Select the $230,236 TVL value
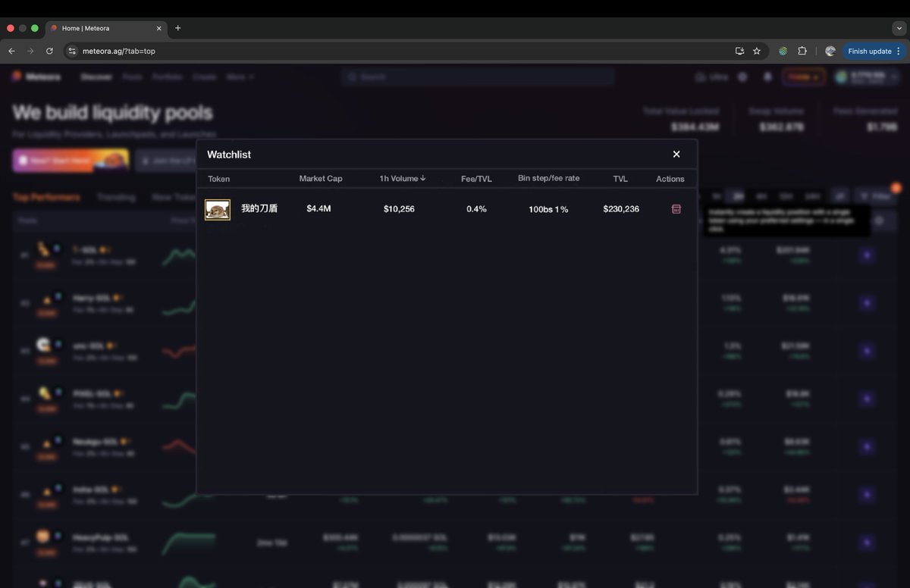 pyautogui.click(x=621, y=208)
